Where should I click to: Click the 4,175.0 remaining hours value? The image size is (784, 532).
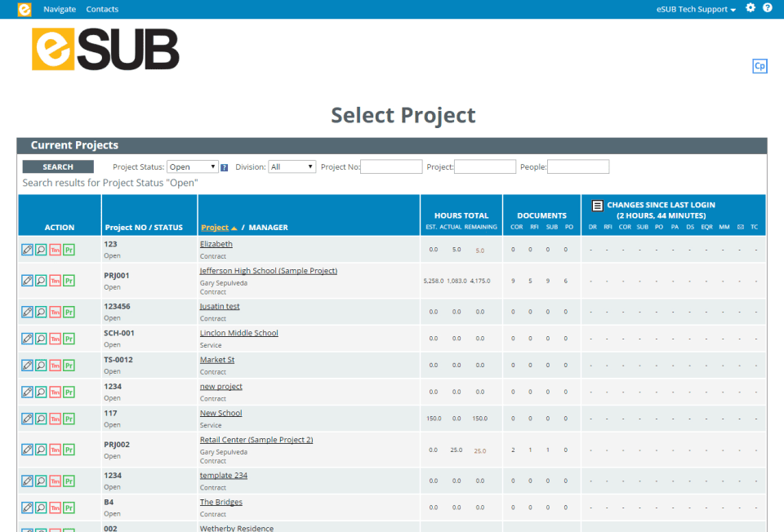[480, 281]
